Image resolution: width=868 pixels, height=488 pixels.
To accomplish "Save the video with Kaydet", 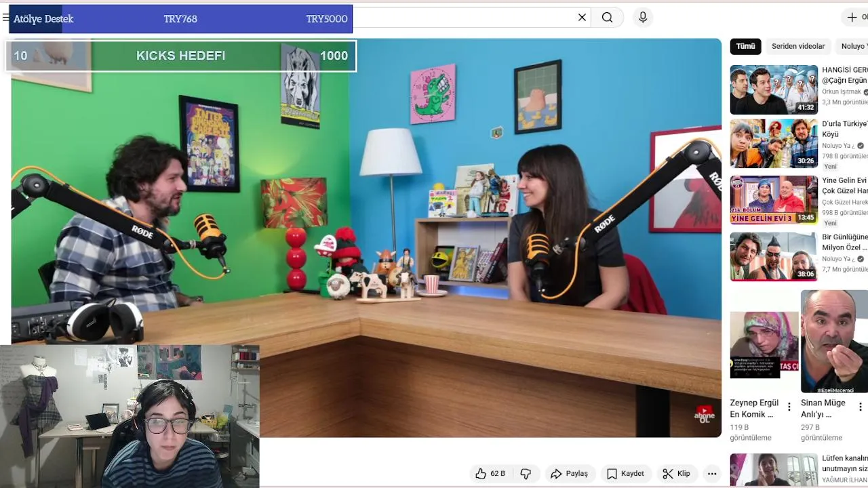I will click(625, 474).
